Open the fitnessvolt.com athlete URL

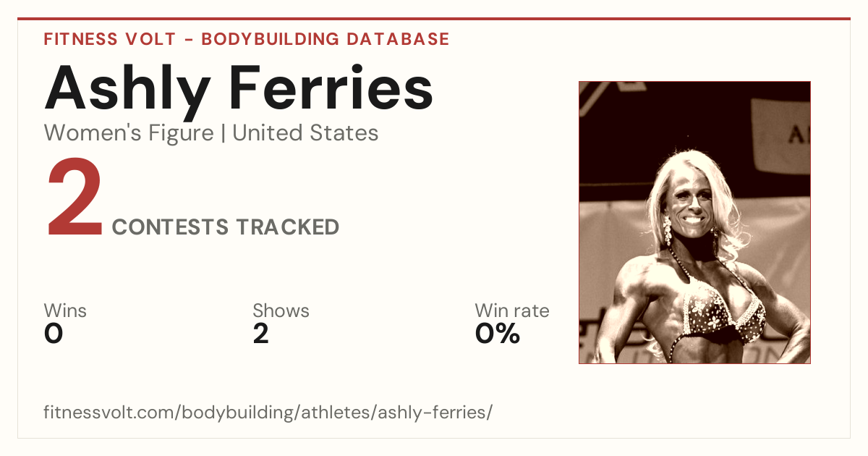(268, 413)
